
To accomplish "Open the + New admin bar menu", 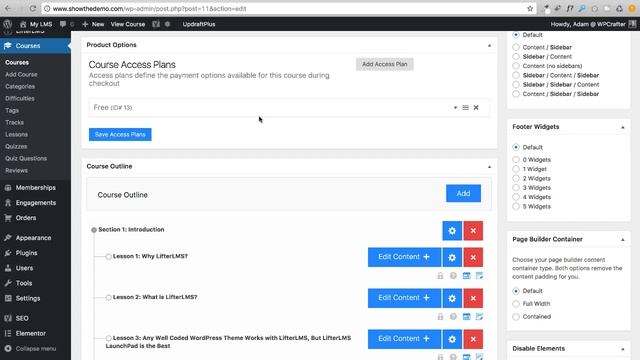I will point(93,24).
